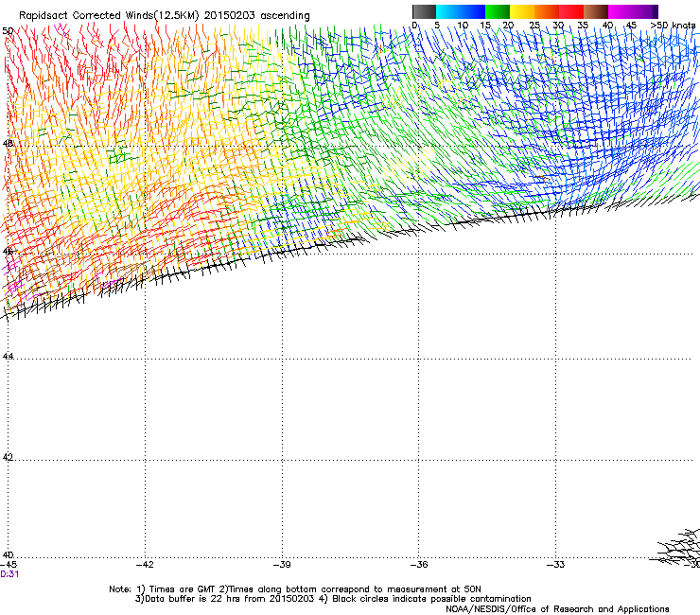Screen dimensions: 700x615
Task: Click the purple '0:31' time stamp
Action: pyautogui.click(x=9, y=574)
